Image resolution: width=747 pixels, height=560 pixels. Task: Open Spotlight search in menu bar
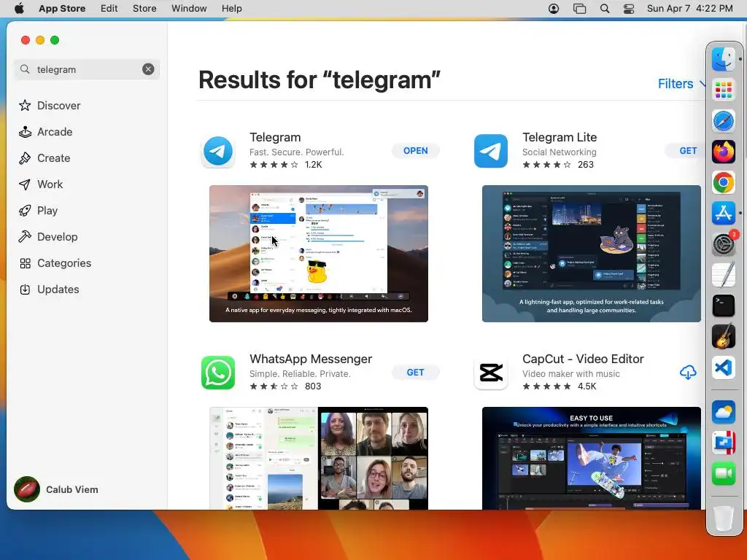605,9
